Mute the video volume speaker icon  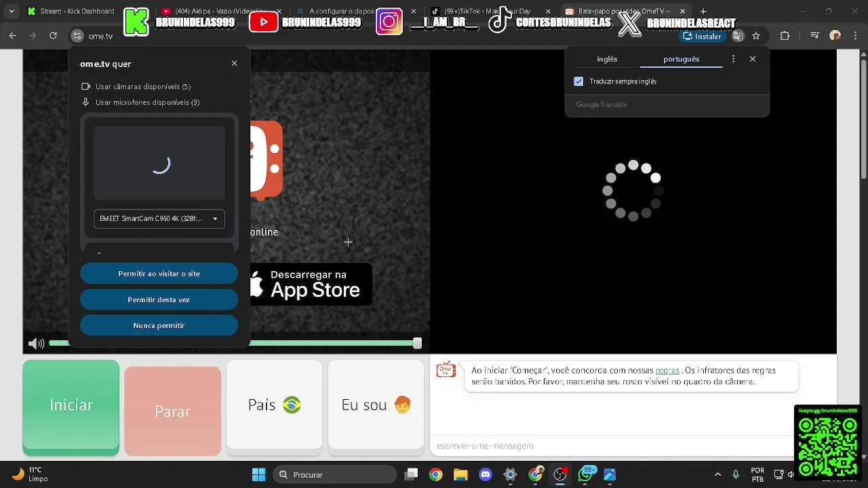pos(36,344)
